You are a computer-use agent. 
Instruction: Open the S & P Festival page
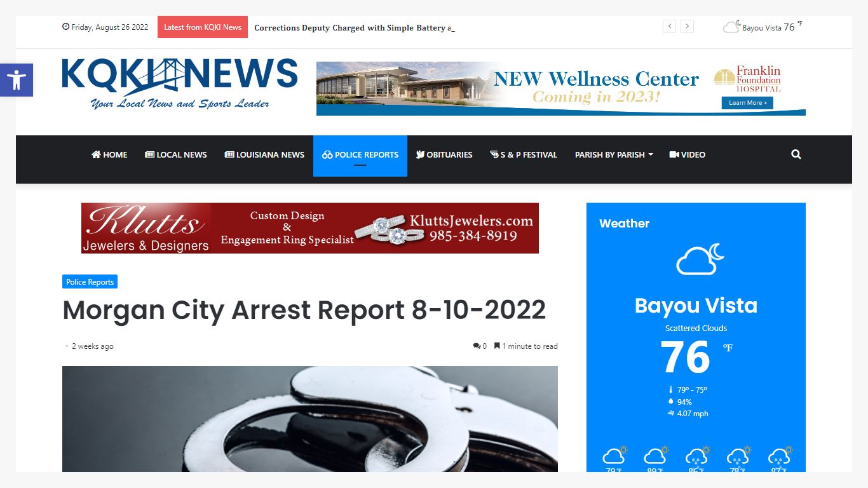tap(524, 154)
